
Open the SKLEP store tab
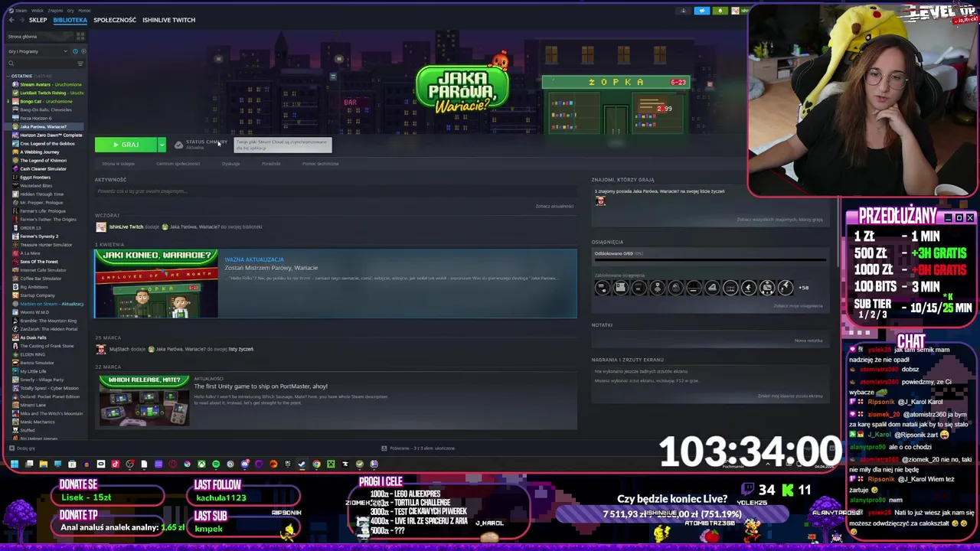(38, 20)
